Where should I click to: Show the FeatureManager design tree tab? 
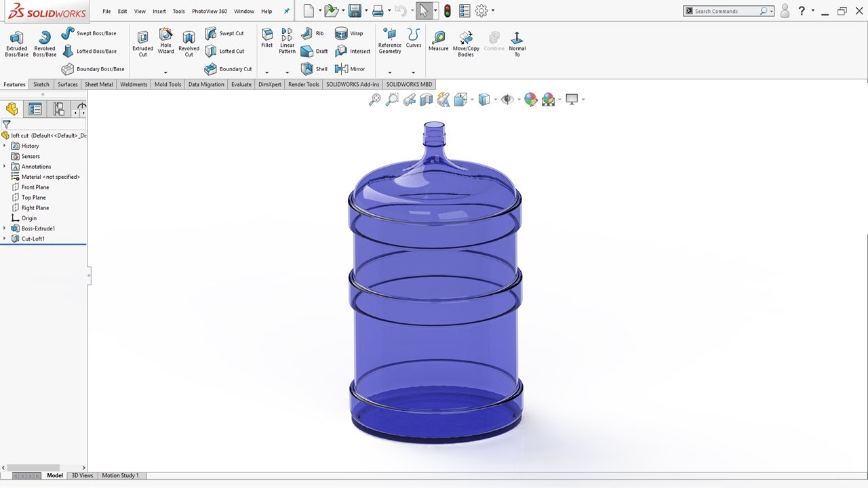pos(12,109)
